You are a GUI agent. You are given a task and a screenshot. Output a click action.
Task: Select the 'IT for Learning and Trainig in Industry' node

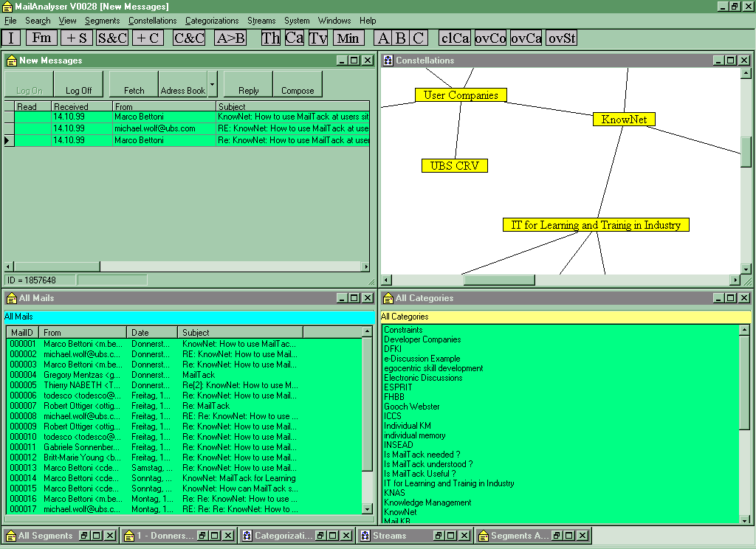tap(596, 225)
